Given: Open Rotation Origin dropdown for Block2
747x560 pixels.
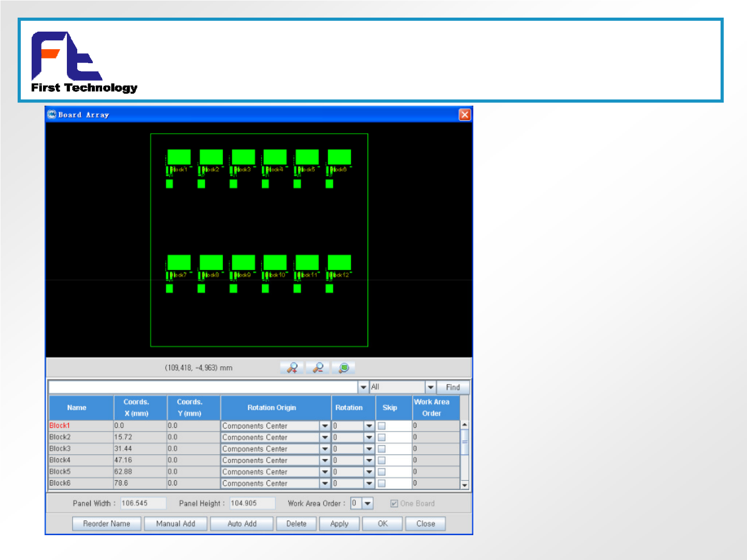Looking at the screenshot, I should pyautogui.click(x=325, y=437).
